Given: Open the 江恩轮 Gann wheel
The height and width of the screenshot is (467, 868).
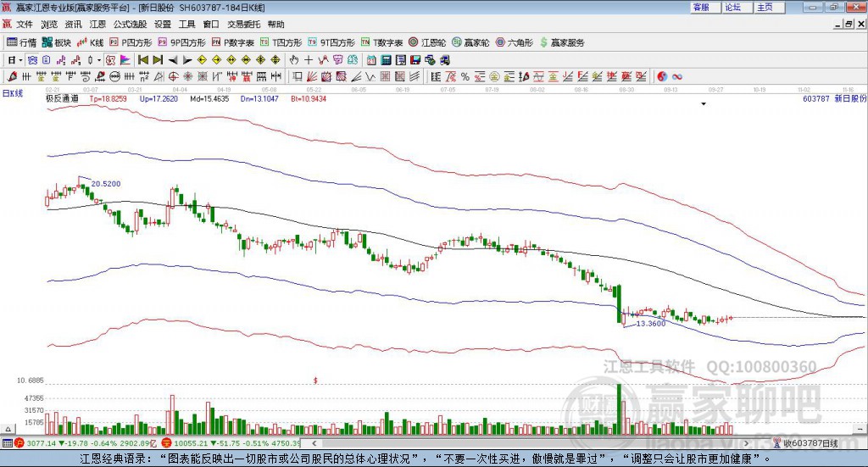Looking at the screenshot, I should (427, 42).
